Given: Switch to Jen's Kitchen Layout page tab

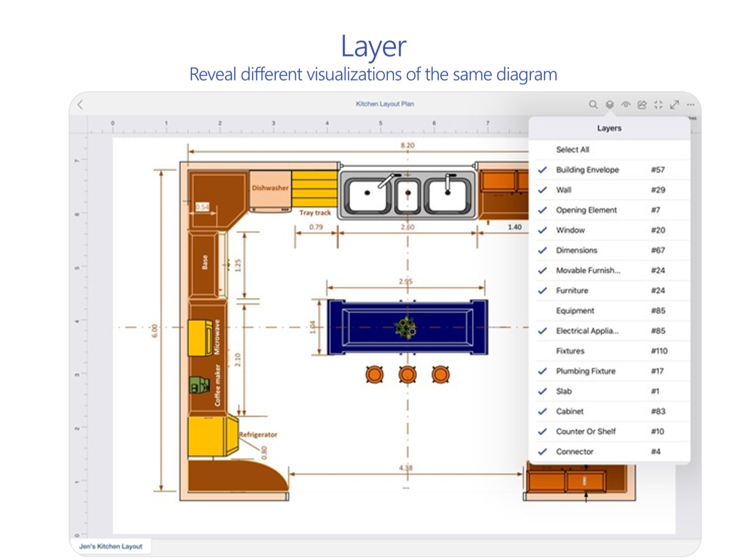Looking at the screenshot, I should [111, 546].
